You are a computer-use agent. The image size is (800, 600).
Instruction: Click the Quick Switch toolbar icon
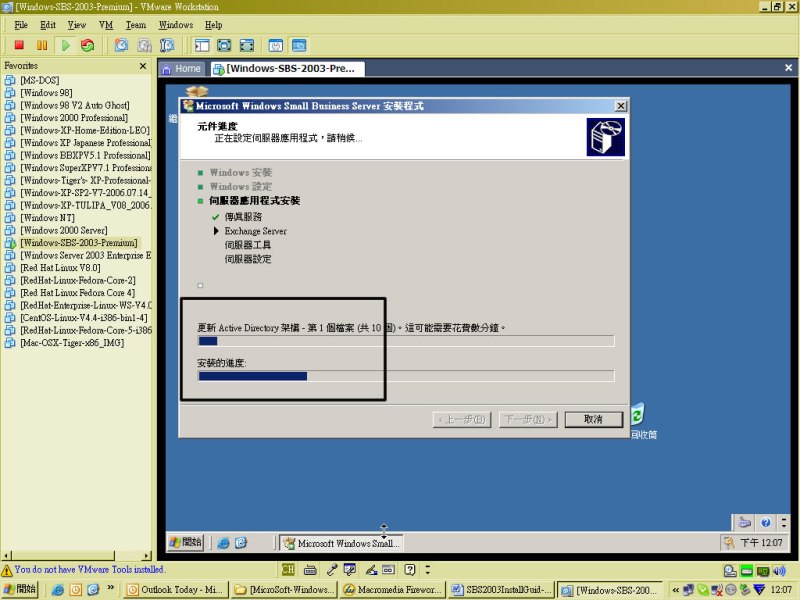(x=246, y=45)
